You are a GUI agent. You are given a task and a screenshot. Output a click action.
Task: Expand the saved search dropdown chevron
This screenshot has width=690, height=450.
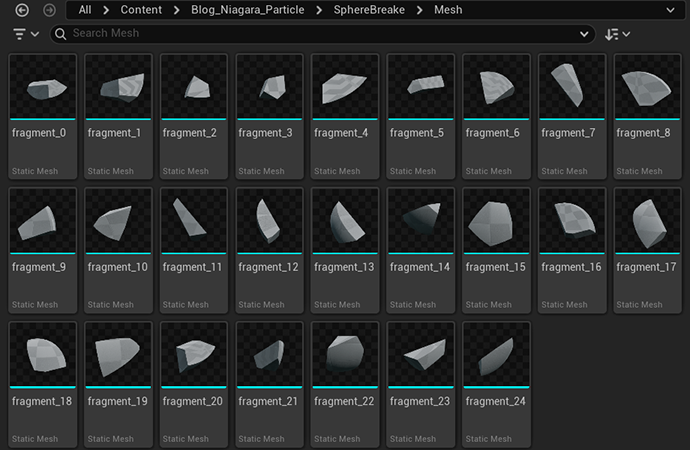[x=584, y=34]
